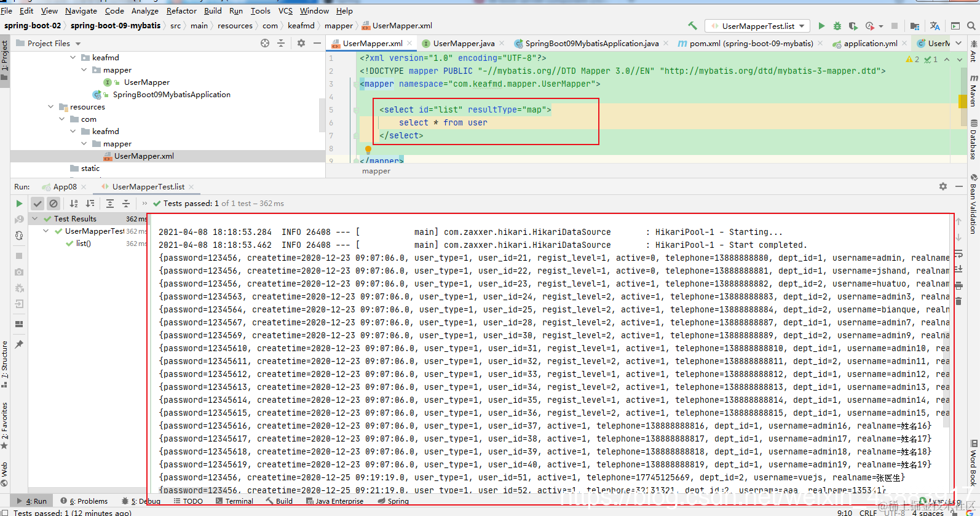Pin the Run tab
Image resolution: width=980 pixels, height=516 pixels.
coord(19,344)
